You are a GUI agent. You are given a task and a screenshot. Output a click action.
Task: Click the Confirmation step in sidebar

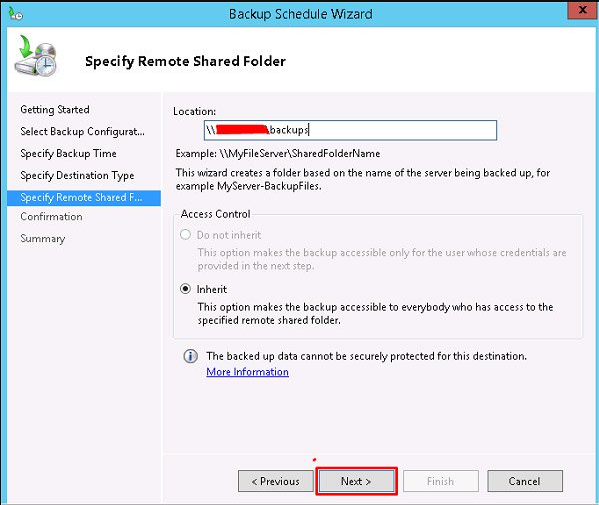point(51,217)
